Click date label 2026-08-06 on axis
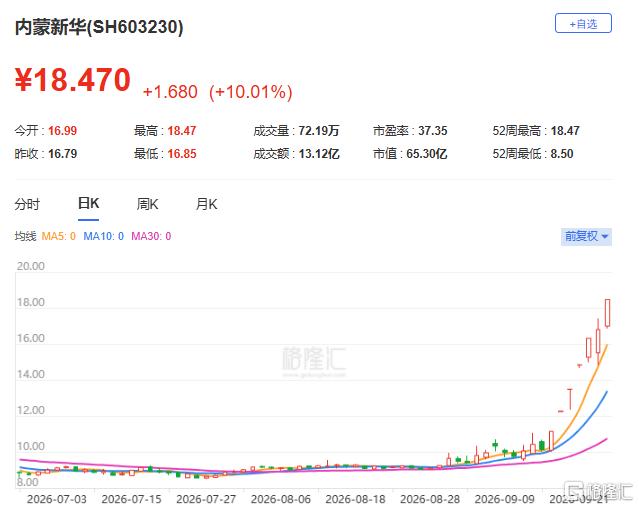The height and width of the screenshot is (508, 639). (x=280, y=499)
